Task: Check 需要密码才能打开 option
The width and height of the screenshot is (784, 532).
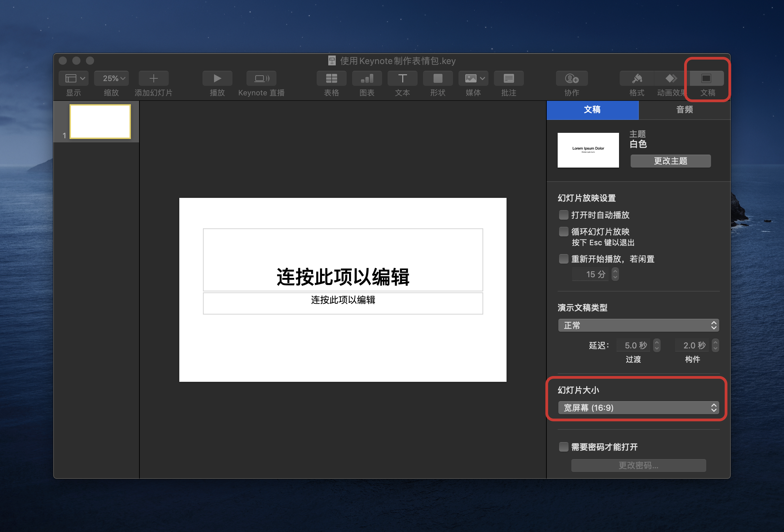Action: coord(563,447)
